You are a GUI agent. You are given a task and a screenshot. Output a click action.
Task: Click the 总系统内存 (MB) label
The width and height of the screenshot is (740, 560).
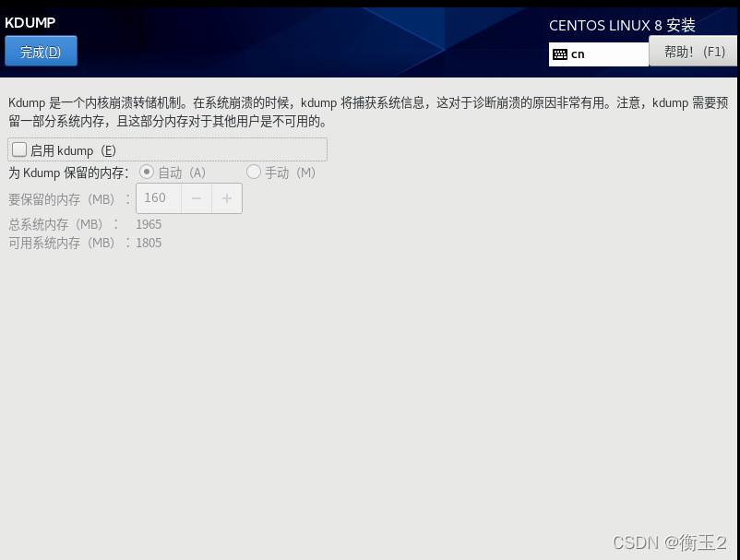pyautogui.click(x=64, y=224)
